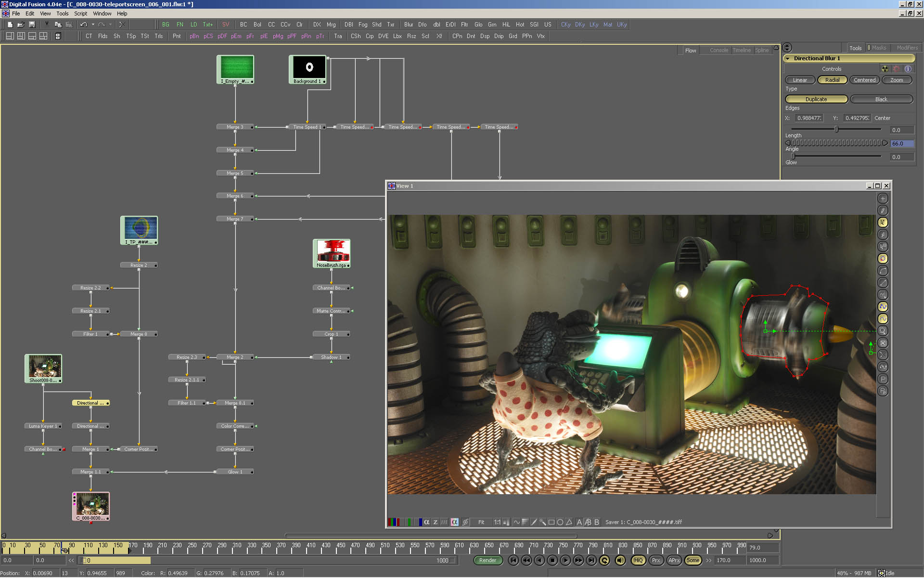Screen dimensions: 924x578
Task: Toggle Prx proxy mode
Action: pyautogui.click(x=656, y=560)
